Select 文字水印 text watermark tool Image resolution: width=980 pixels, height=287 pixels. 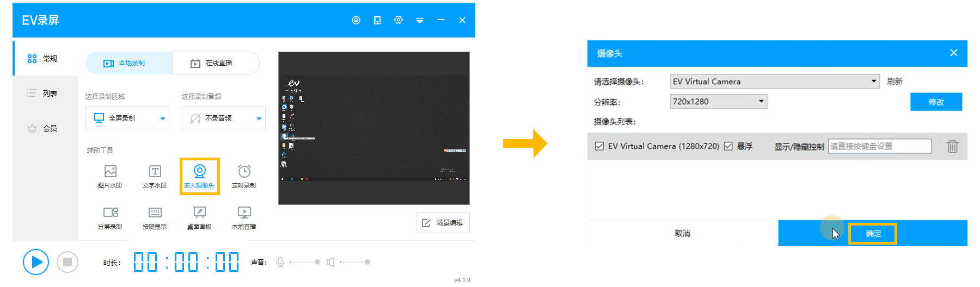(155, 177)
